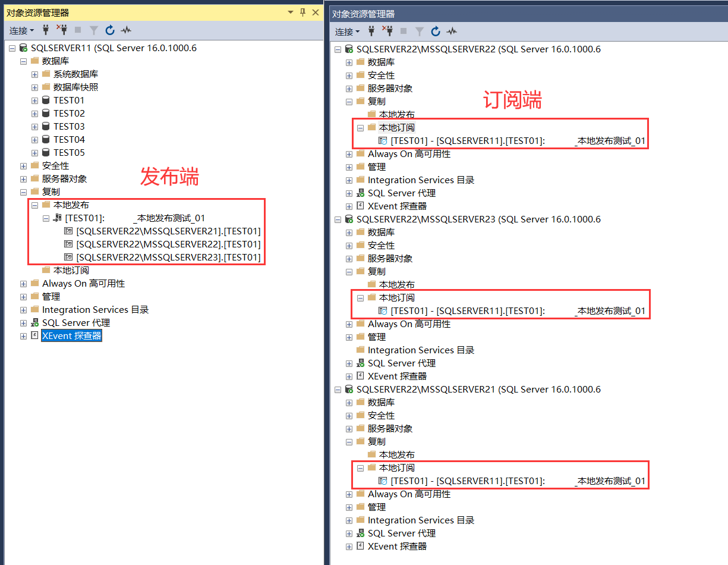This screenshot has height=565, width=728.
Task: Collapse the SQLSERVER22\MSSQLSERVER23 server node
Action: 338,219
